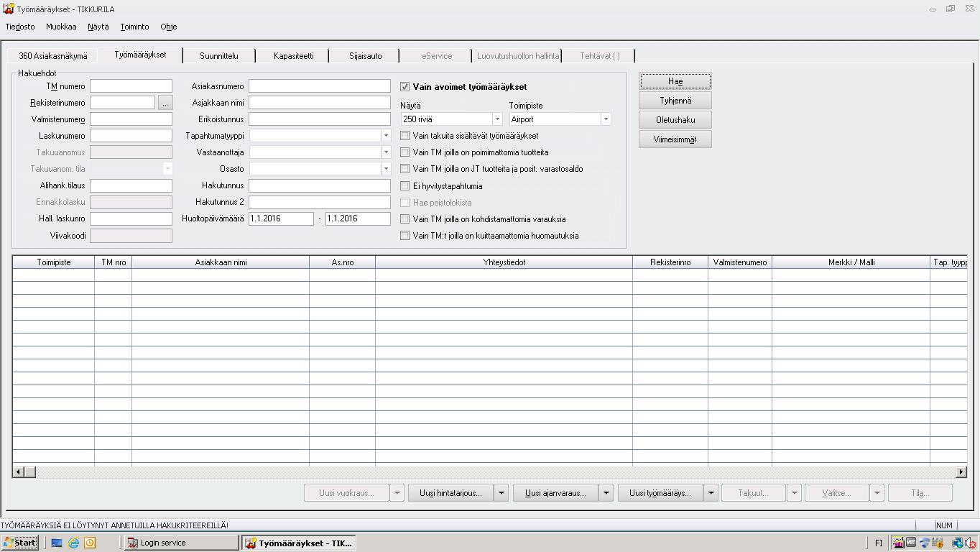Viewport: 980px width, 552px height.
Task: Click the Asiakkaan nimi input field
Action: (x=320, y=103)
